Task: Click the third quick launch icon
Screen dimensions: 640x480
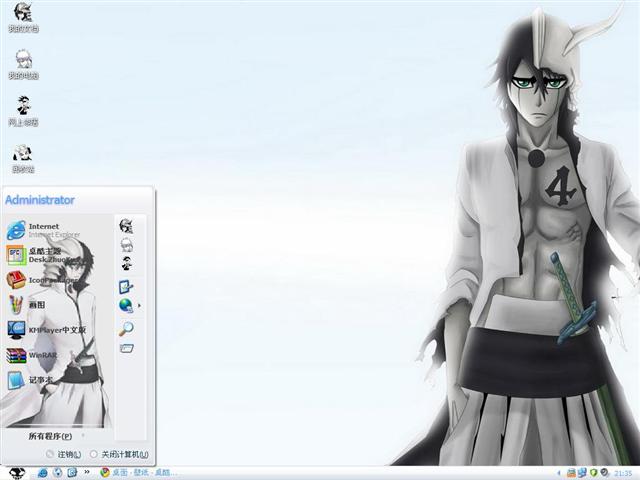Action: (x=72, y=473)
